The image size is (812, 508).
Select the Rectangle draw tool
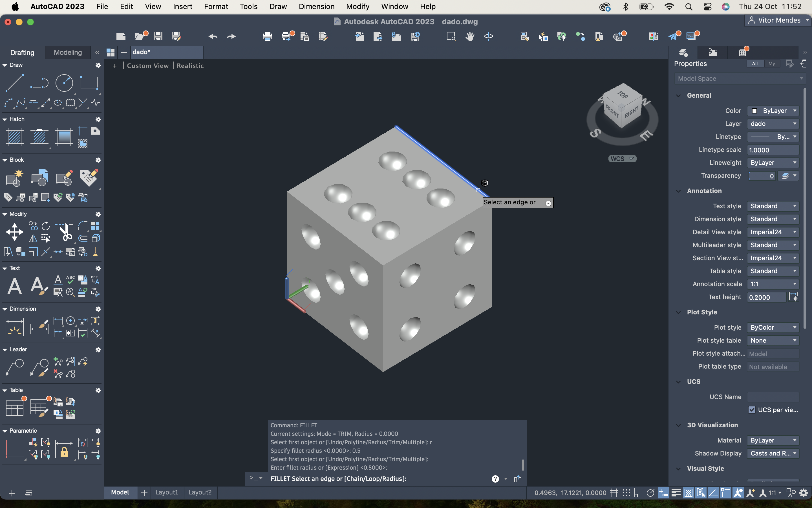(89, 83)
